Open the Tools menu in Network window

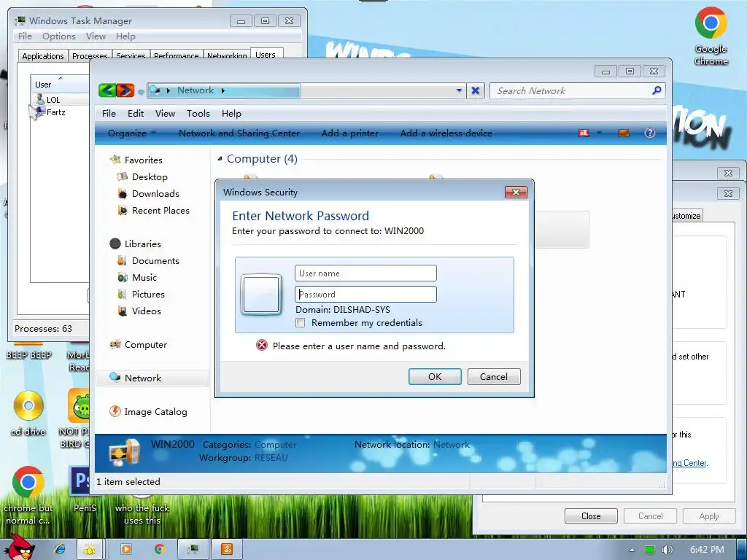click(x=198, y=113)
